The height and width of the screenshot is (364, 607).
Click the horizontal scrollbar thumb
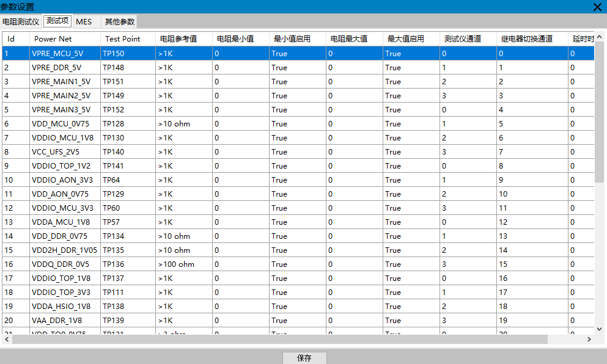pyautogui.click(x=279, y=339)
